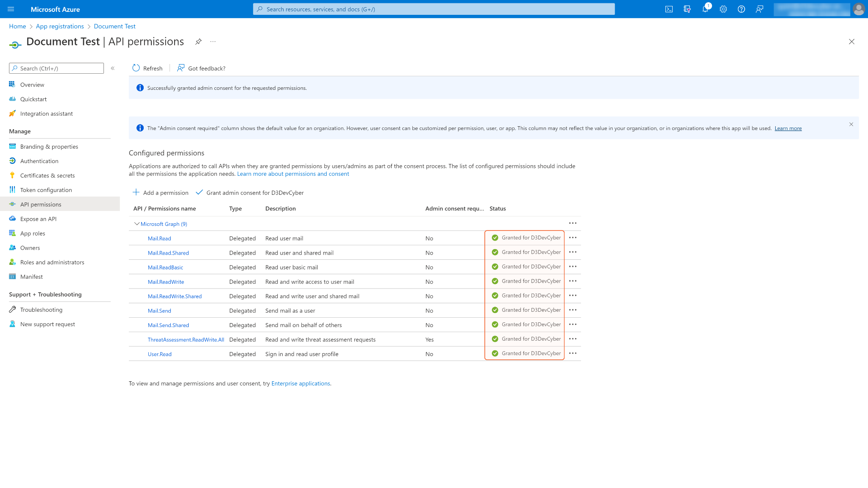The height and width of the screenshot is (488, 868).
Task: Open the Cloud Shell icon
Action: (669, 9)
